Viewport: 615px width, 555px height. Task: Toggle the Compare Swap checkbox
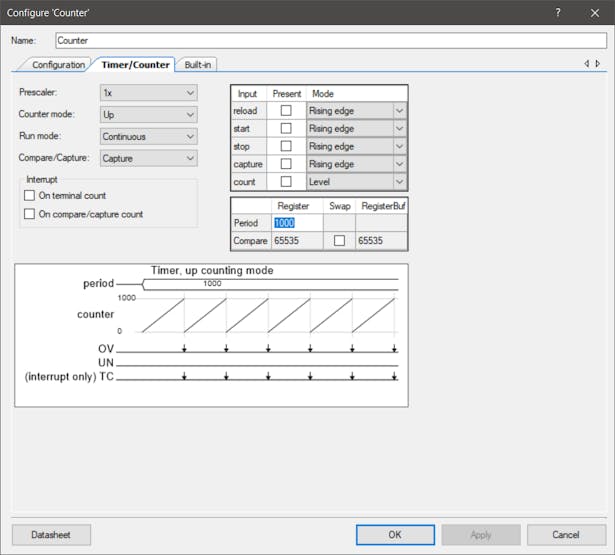point(340,241)
